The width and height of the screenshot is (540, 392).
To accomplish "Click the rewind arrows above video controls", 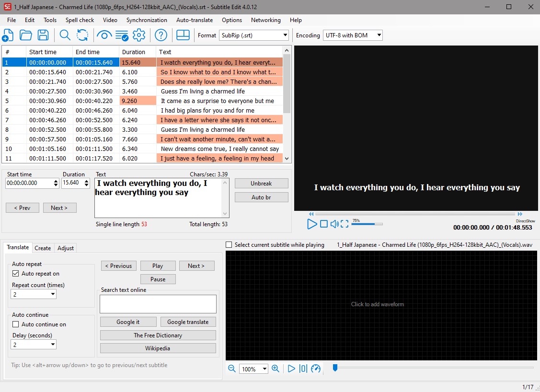I will point(311,214).
